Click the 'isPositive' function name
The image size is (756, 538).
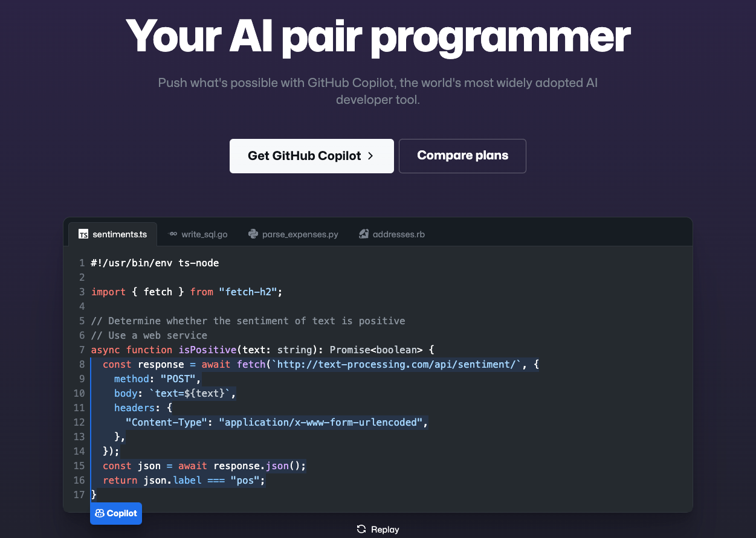tap(207, 350)
